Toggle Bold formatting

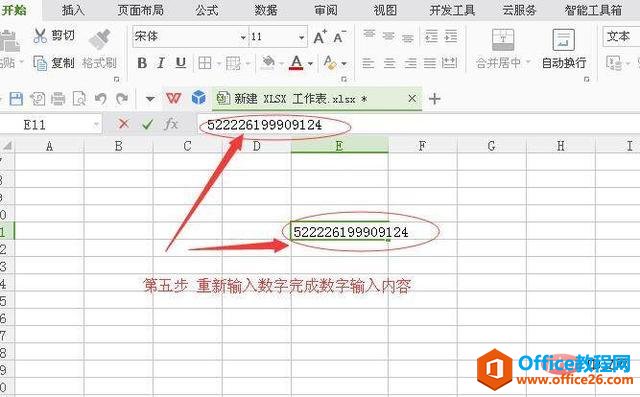pyautogui.click(x=142, y=63)
